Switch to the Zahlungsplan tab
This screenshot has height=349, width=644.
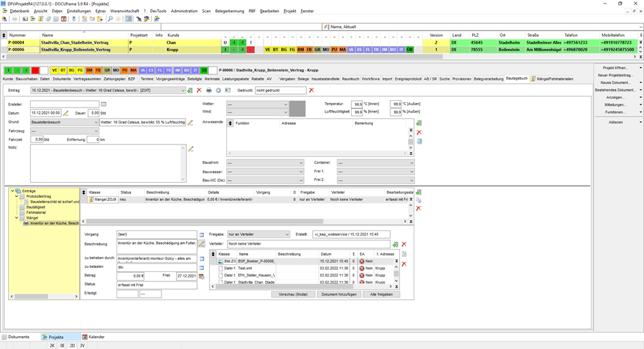click(x=114, y=79)
